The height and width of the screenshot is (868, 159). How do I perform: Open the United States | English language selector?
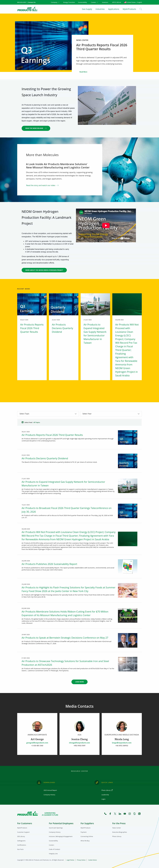[x=133, y=2]
